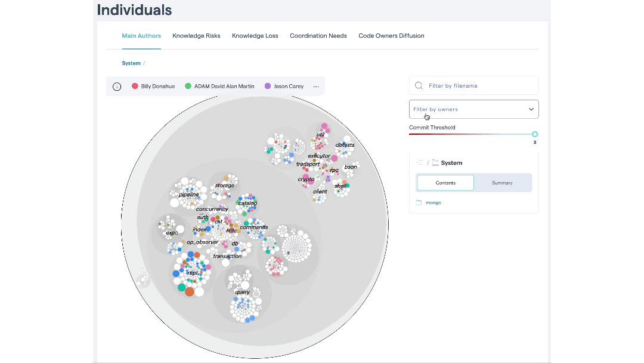Open the Coordination Needs tab

[x=318, y=35]
